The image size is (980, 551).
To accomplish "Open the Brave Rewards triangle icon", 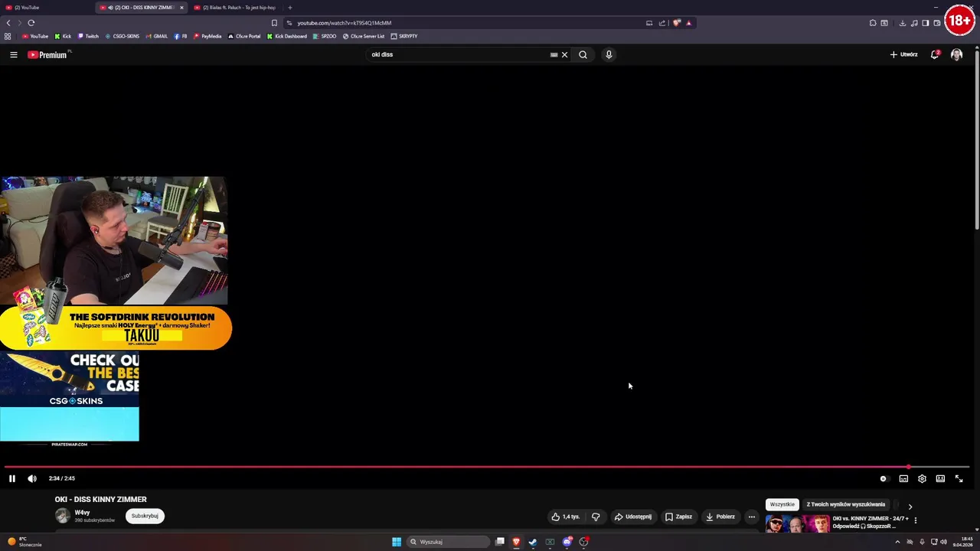I will point(688,23).
